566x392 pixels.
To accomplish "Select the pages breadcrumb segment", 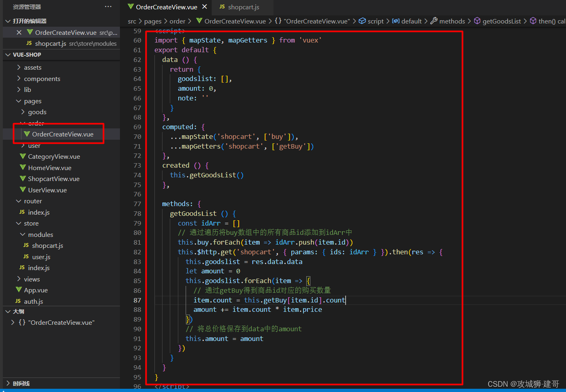I will 153,21.
